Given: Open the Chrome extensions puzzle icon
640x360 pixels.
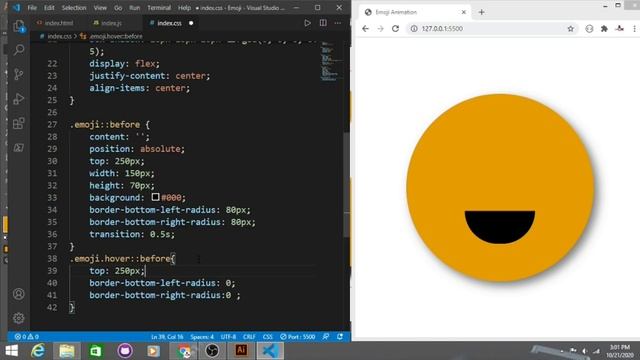Looking at the screenshot, I should coord(604,29).
